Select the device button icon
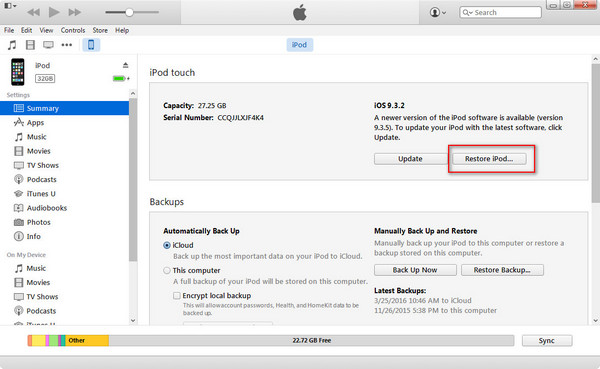 [x=91, y=45]
